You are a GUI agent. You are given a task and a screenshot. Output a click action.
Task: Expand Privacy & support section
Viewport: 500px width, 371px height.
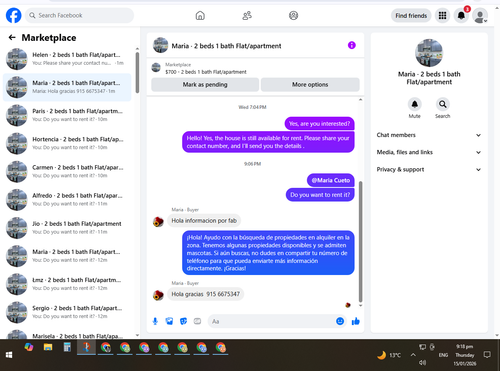coord(429,170)
